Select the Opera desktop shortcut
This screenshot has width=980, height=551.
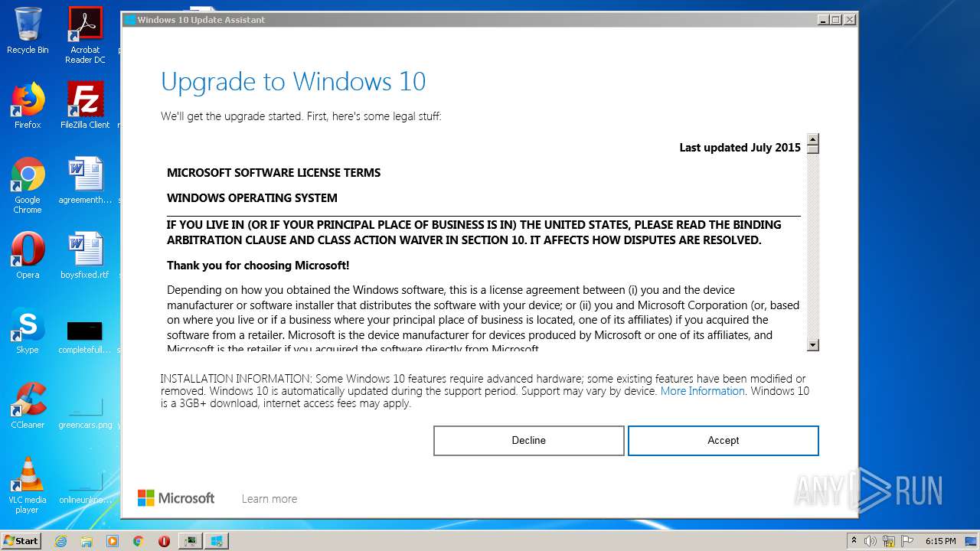[28, 256]
